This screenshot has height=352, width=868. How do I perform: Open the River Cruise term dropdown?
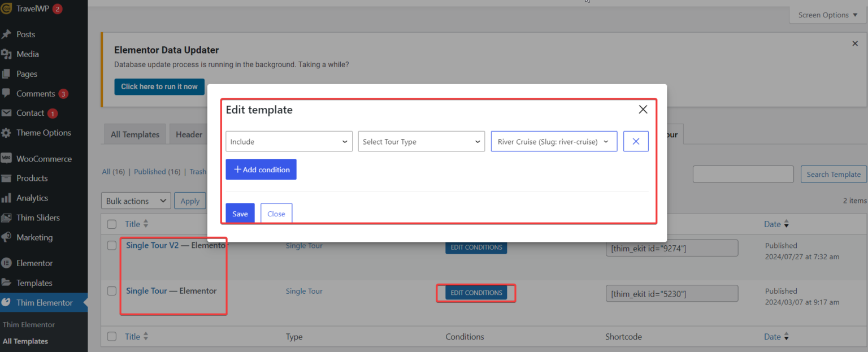[554, 141]
